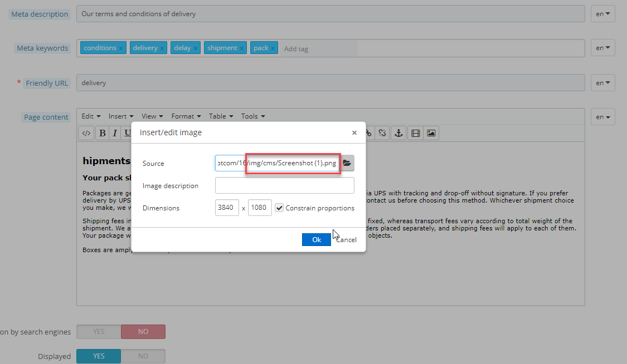
Task: Remove the conditions keyword tag
Action: (x=121, y=48)
